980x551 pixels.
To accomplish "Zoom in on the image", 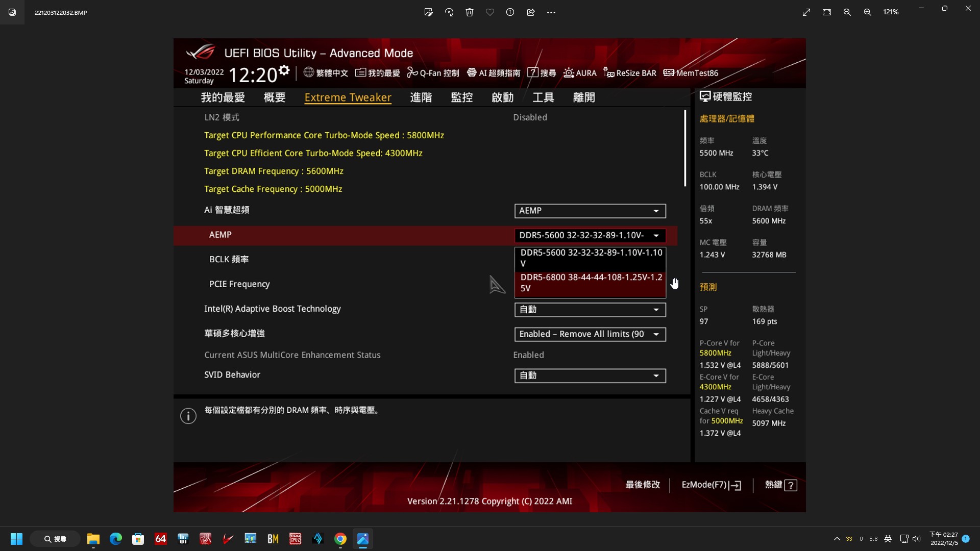I will [x=868, y=12].
